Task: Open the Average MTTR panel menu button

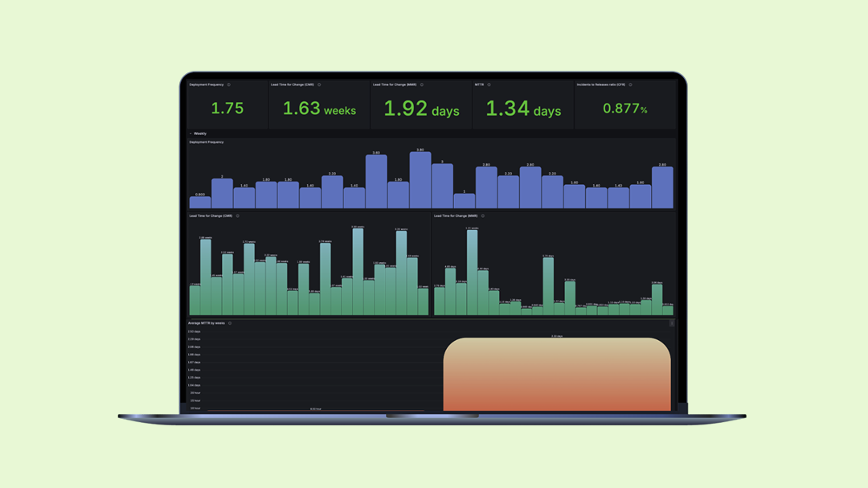Action: (x=672, y=323)
